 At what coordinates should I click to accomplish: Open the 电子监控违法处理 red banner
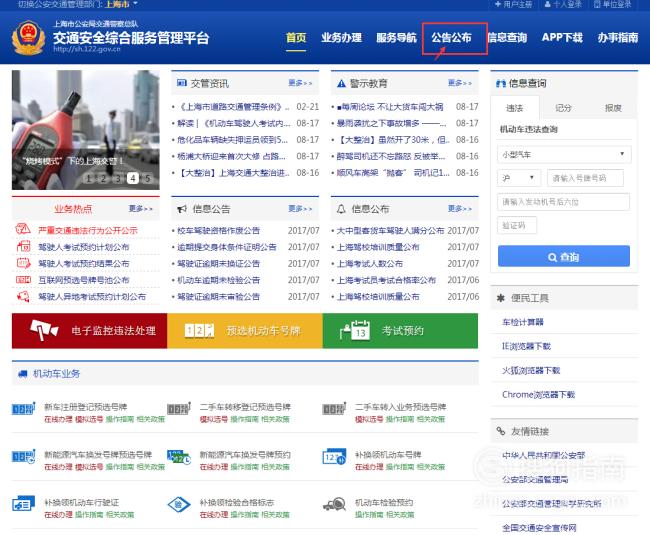[x=90, y=331]
